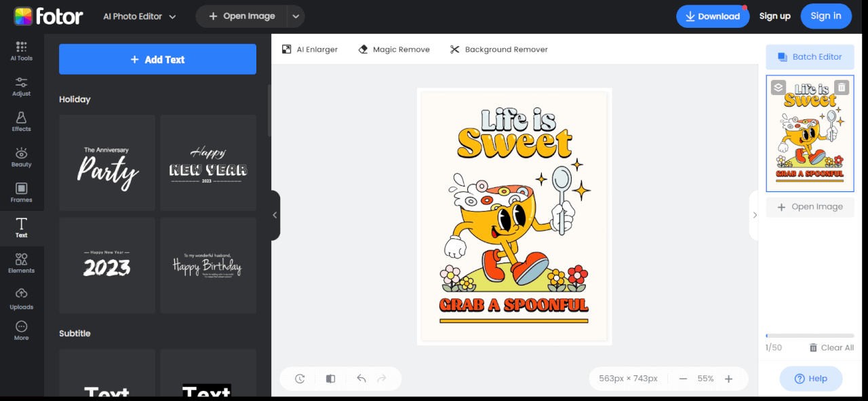This screenshot has width=868, height=401.
Task: Select Background Remover in the toolbar
Action: 498,50
